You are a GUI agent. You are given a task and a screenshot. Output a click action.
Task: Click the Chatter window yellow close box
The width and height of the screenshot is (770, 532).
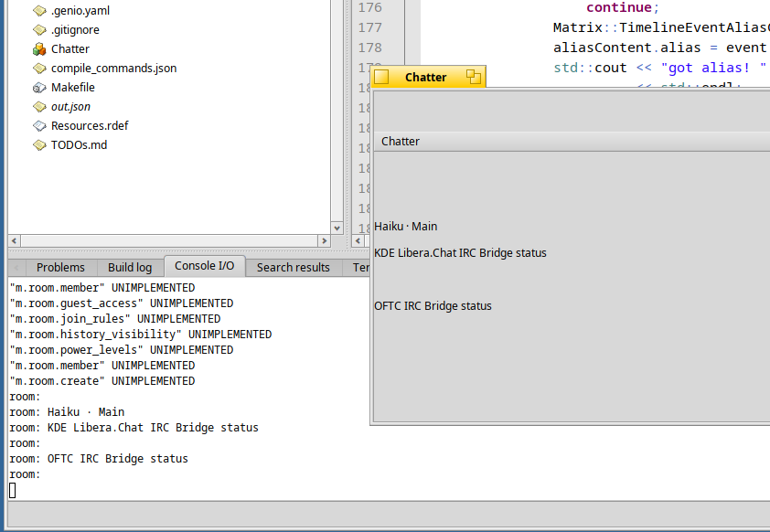(381, 77)
